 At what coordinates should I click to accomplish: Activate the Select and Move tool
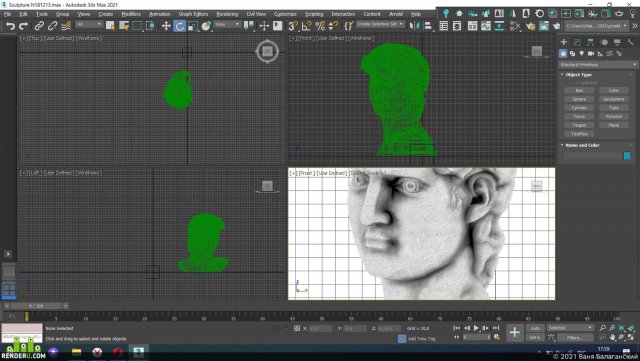point(166,26)
